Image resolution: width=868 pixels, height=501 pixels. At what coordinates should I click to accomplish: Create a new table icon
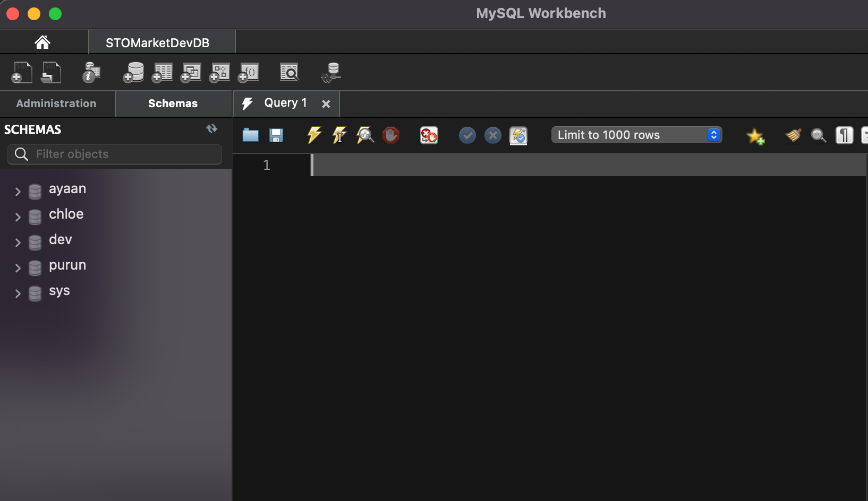[x=162, y=72]
